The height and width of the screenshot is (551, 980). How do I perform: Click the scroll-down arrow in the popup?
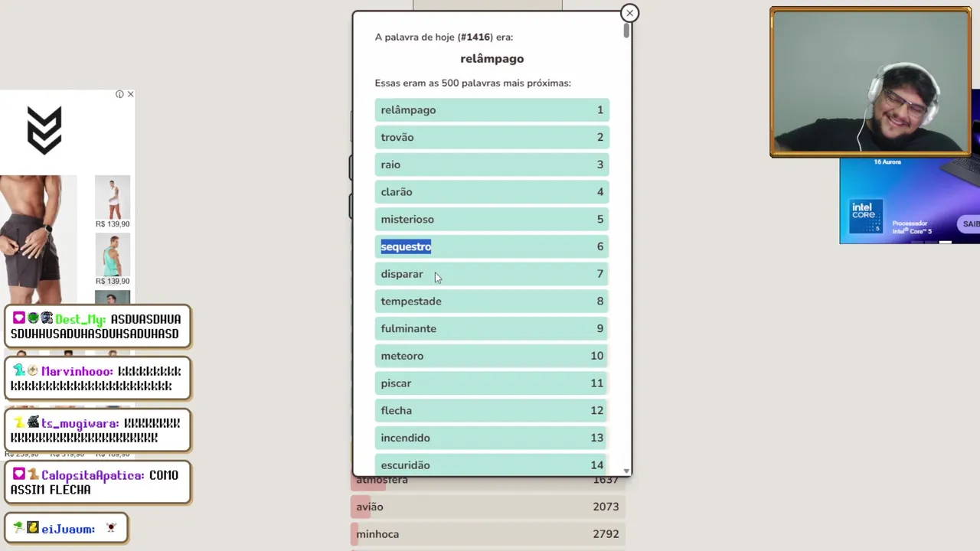pos(626,471)
